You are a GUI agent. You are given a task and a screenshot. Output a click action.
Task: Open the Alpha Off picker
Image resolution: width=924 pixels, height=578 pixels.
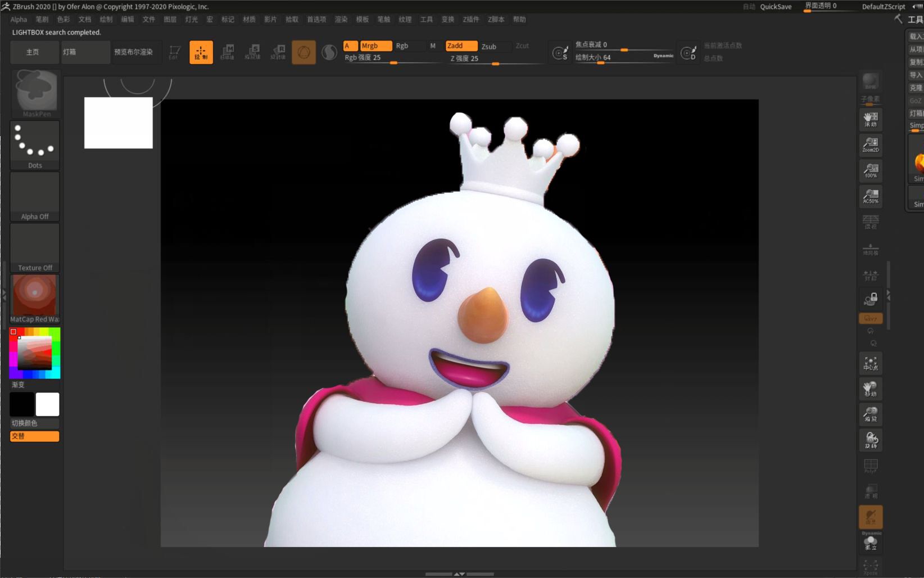pyautogui.click(x=35, y=197)
